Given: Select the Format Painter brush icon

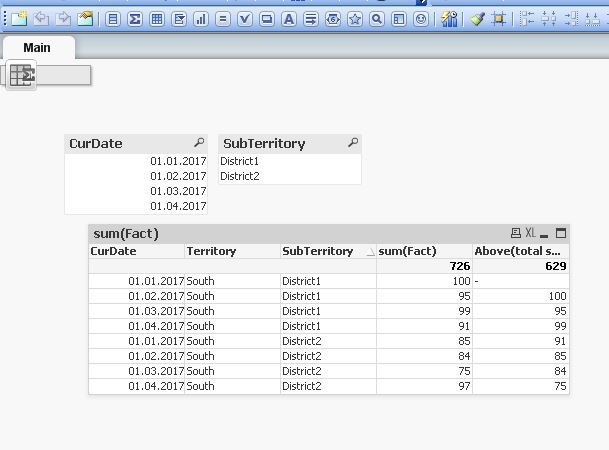Looking at the screenshot, I should [477, 19].
